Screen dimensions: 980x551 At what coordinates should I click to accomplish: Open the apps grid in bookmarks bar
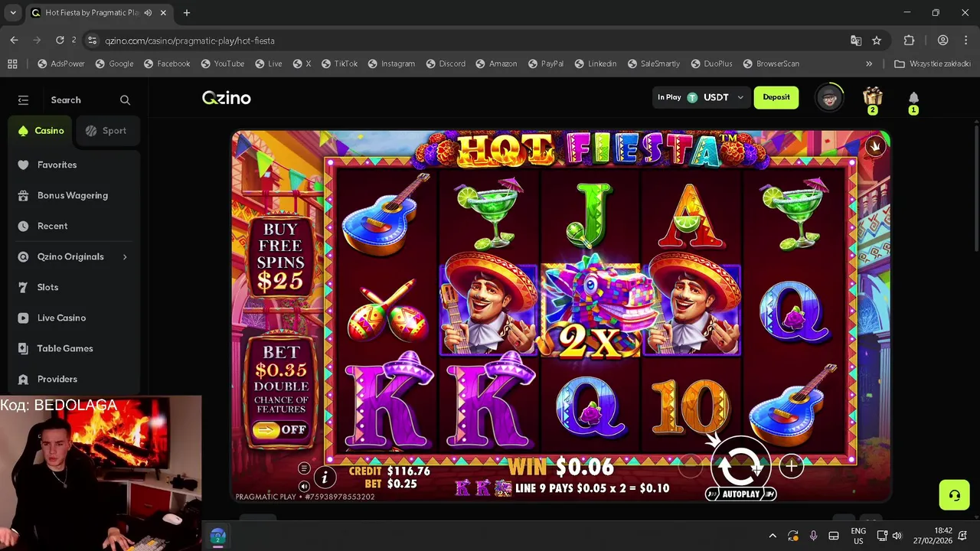pyautogui.click(x=12, y=64)
